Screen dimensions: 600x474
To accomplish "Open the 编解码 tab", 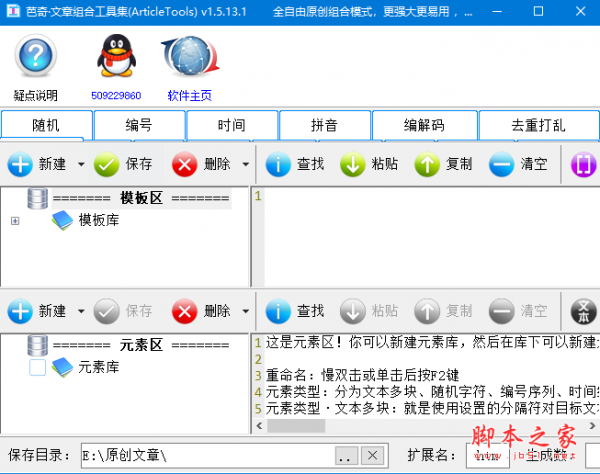I will (x=424, y=125).
